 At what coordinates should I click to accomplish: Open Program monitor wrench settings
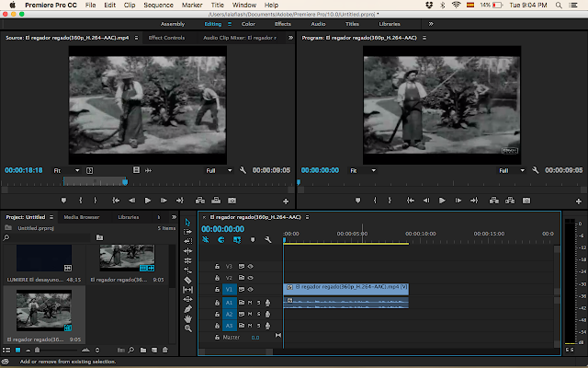(535, 170)
